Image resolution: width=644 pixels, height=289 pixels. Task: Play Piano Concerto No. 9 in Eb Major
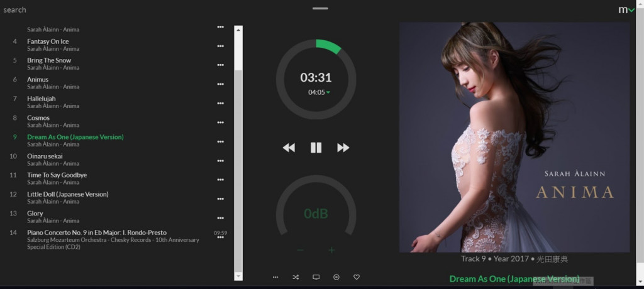click(117, 240)
